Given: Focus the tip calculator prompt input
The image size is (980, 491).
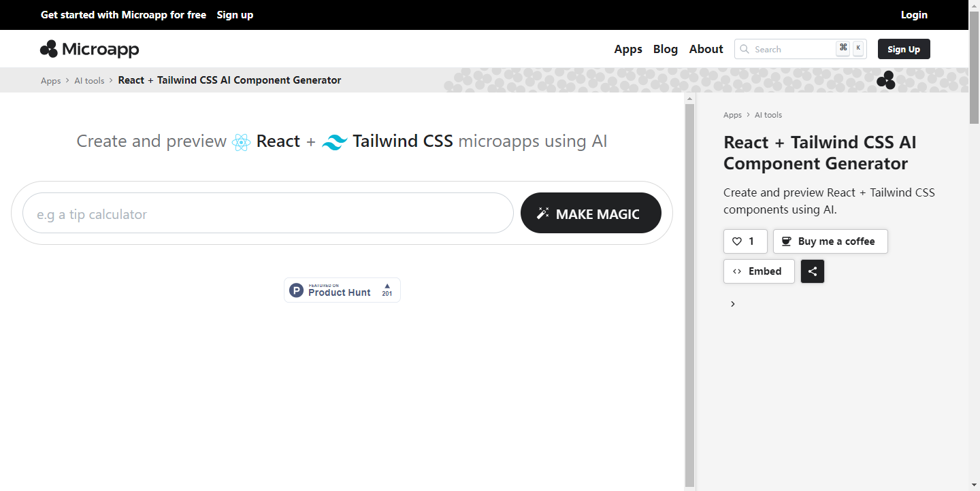Looking at the screenshot, I should pyautogui.click(x=268, y=213).
